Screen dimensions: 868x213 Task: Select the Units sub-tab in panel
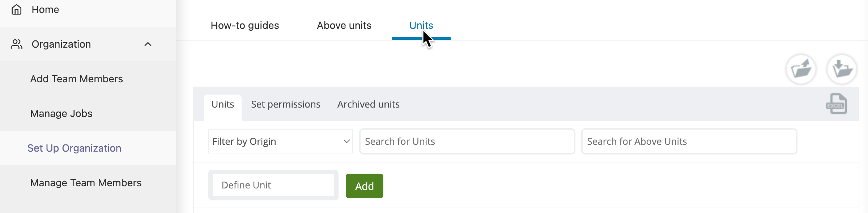click(x=223, y=104)
